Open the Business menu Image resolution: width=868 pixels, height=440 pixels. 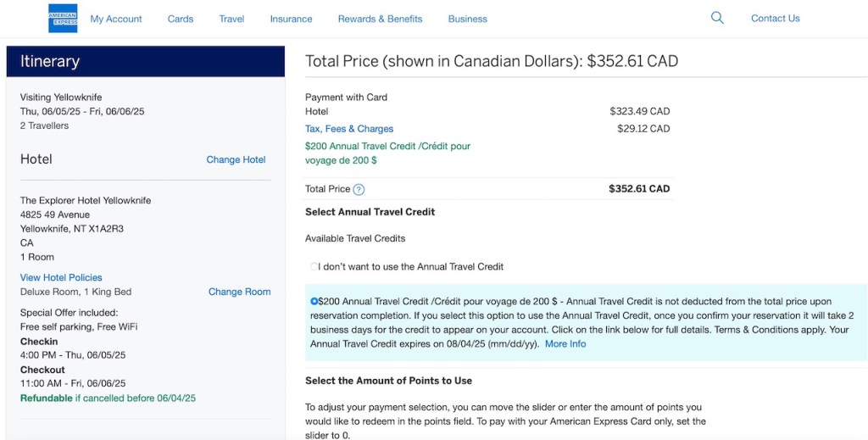click(467, 19)
